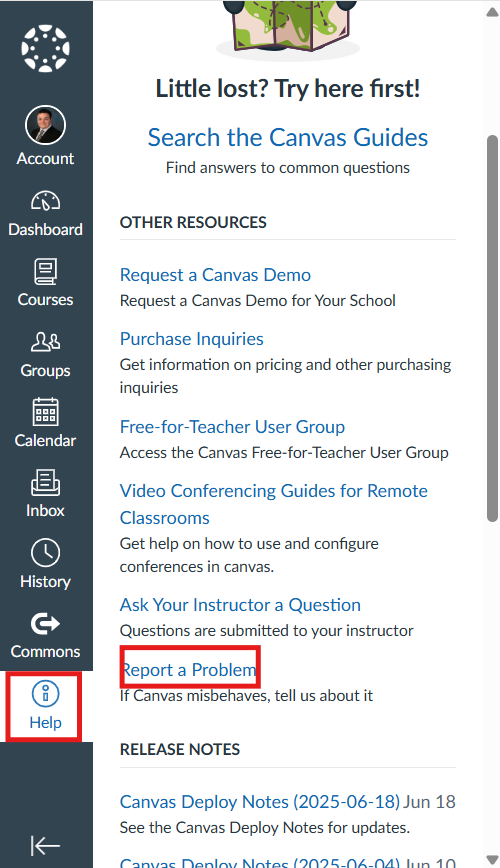
Task: Click the Help info icon
Action: point(45,694)
